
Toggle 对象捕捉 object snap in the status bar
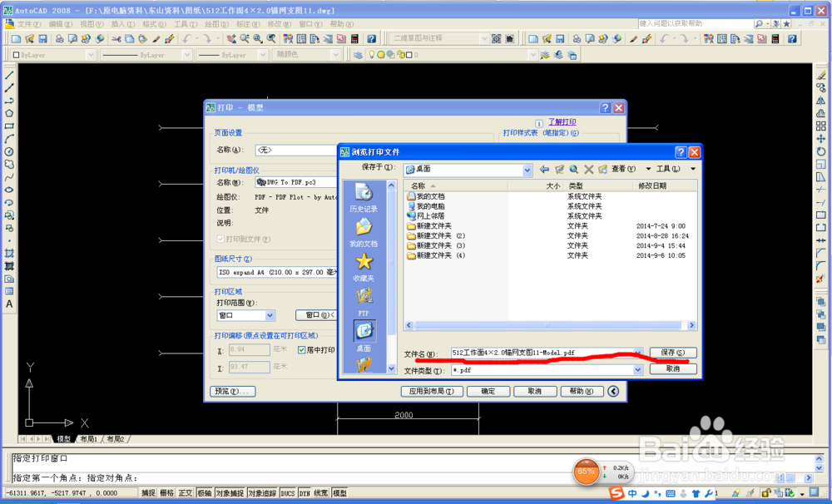(230, 493)
